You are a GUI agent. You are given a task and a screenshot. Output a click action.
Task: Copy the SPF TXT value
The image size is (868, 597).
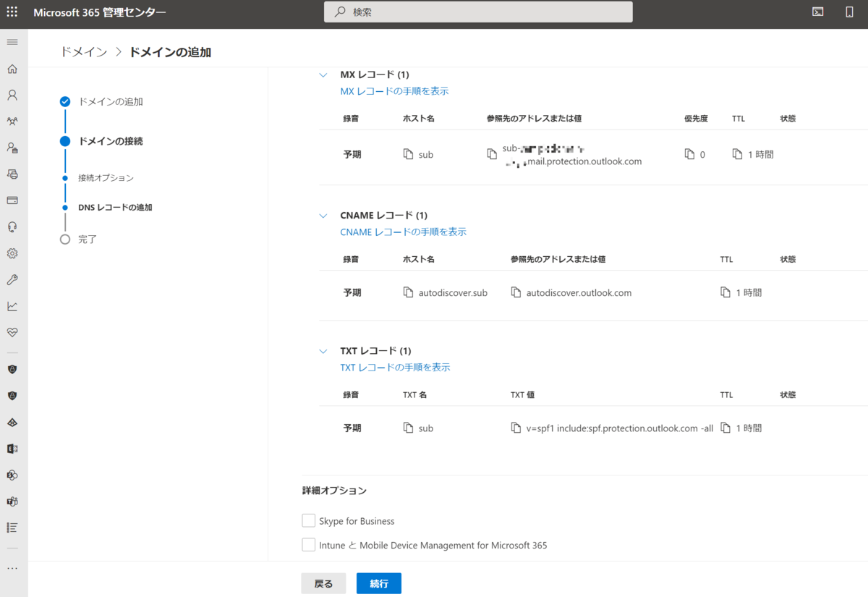(516, 428)
